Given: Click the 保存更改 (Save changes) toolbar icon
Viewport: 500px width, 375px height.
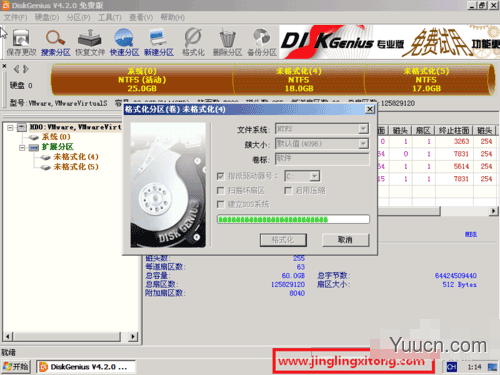Looking at the screenshot, I should [x=21, y=42].
